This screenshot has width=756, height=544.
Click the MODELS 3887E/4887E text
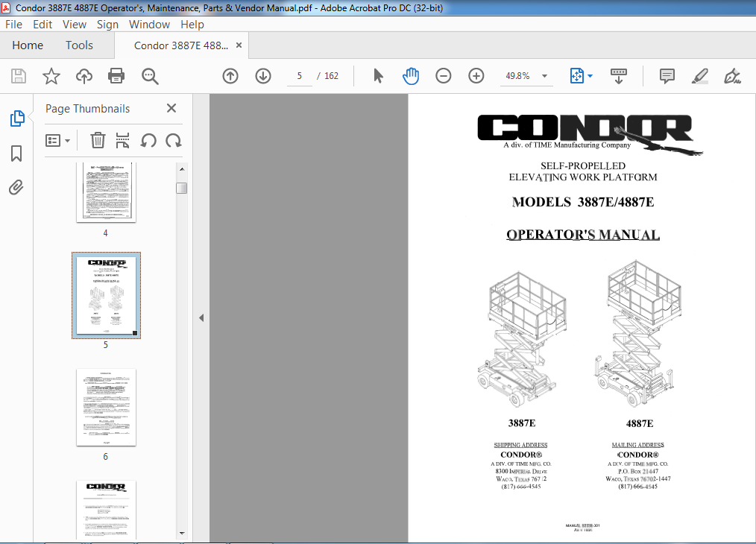[x=583, y=202]
